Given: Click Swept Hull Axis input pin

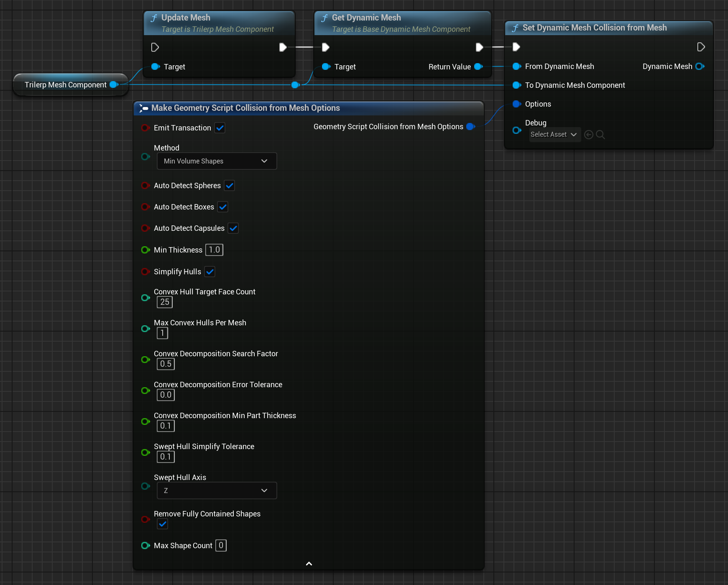Looking at the screenshot, I should click(x=146, y=486).
